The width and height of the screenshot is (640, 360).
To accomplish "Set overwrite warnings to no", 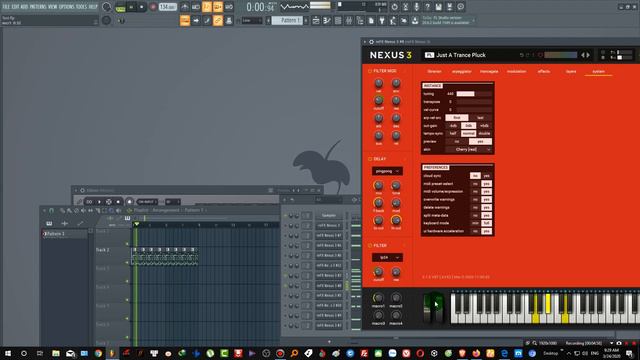I will coord(475,200).
